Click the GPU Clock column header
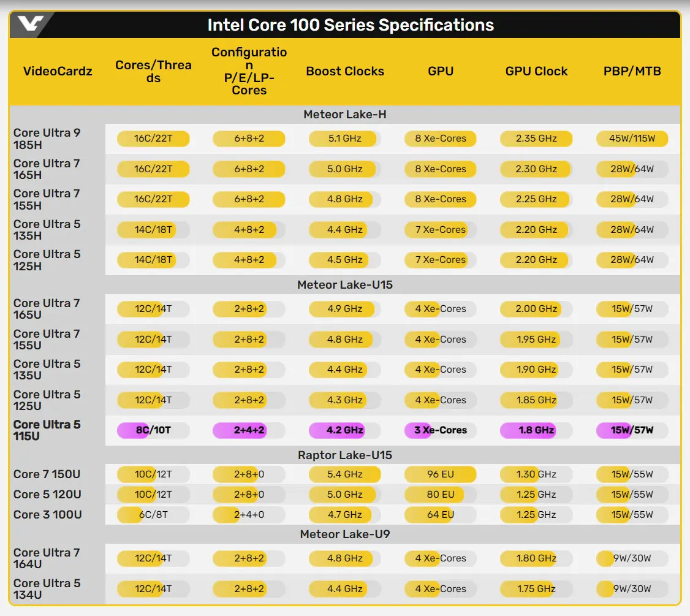This screenshot has height=616, width=690. click(536, 71)
